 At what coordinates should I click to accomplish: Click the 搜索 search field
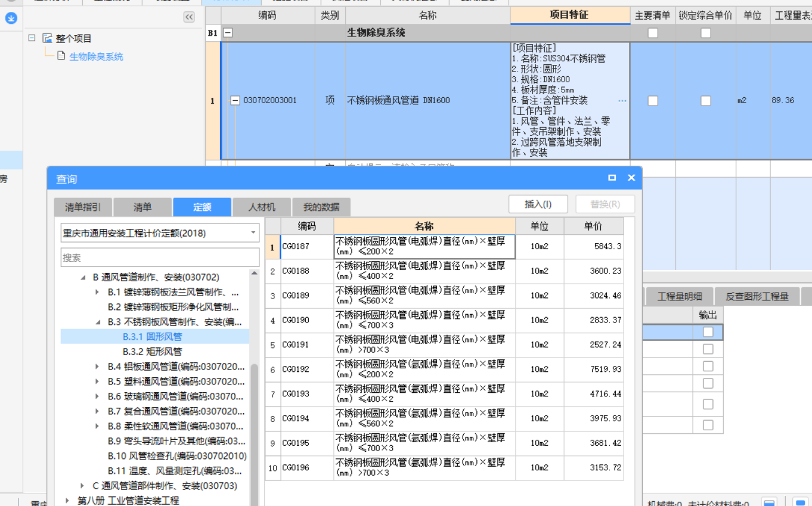click(x=160, y=257)
